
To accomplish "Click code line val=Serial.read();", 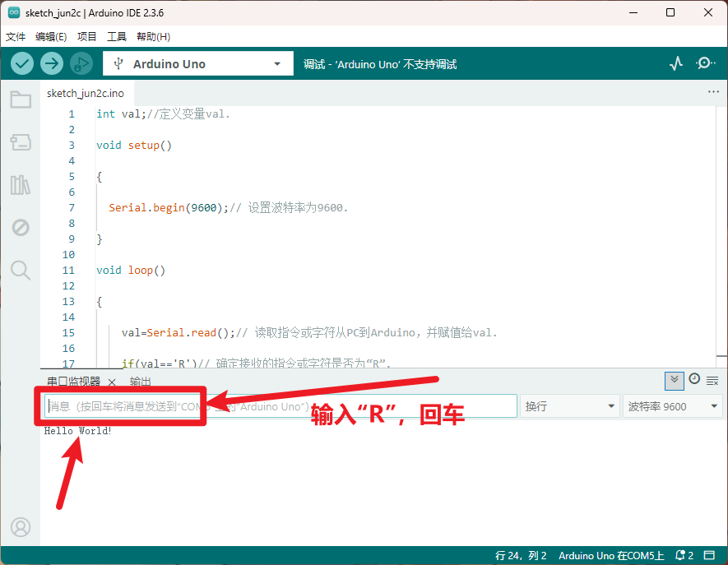I will click(x=179, y=332).
